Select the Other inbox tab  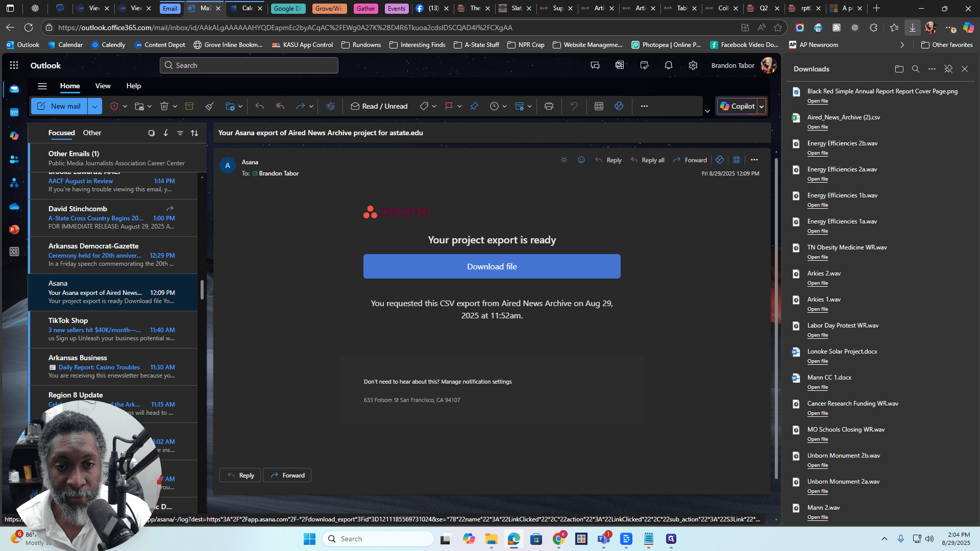(x=92, y=133)
